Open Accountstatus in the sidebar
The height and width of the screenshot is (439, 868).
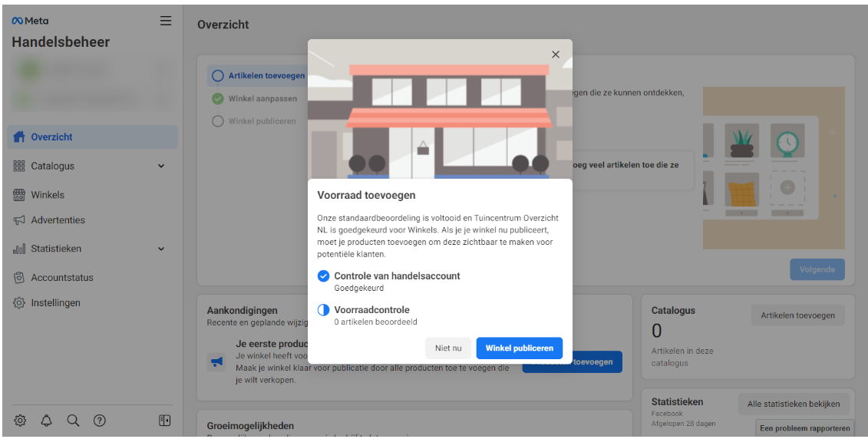click(x=61, y=278)
